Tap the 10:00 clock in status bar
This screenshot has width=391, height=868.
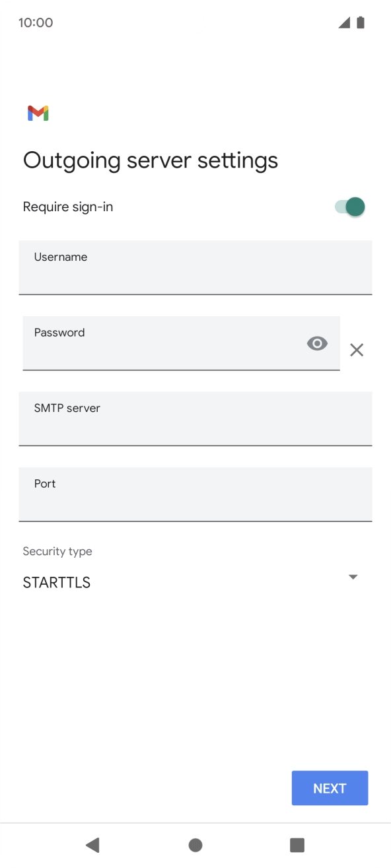click(x=36, y=23)
